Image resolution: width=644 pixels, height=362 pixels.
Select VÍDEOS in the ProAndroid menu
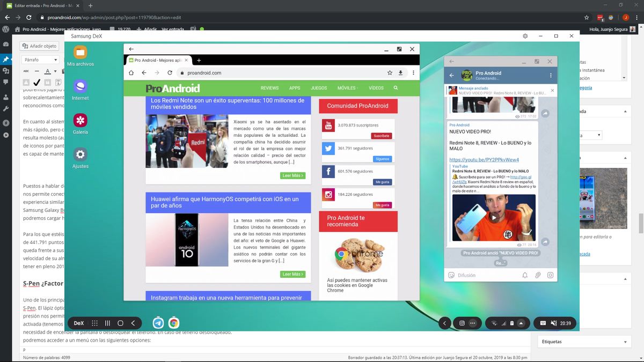click(x=376, y=87)
